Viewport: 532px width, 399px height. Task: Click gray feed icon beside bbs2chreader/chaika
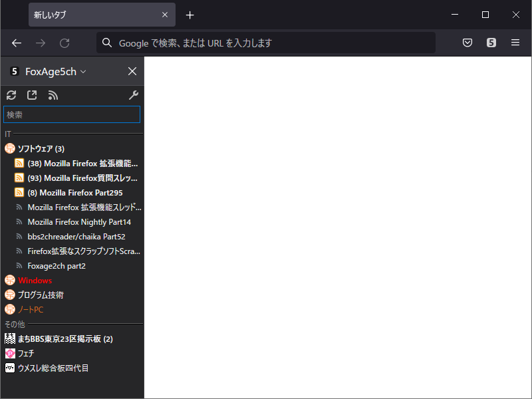click(19, 237)
